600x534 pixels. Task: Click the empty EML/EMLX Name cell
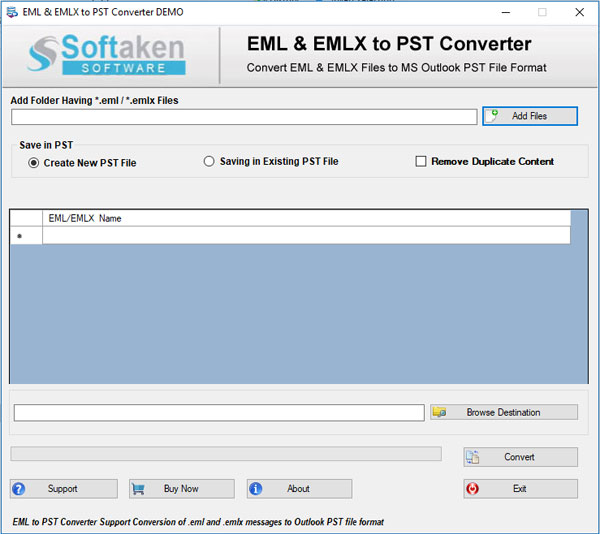click(x=306, y=236)
